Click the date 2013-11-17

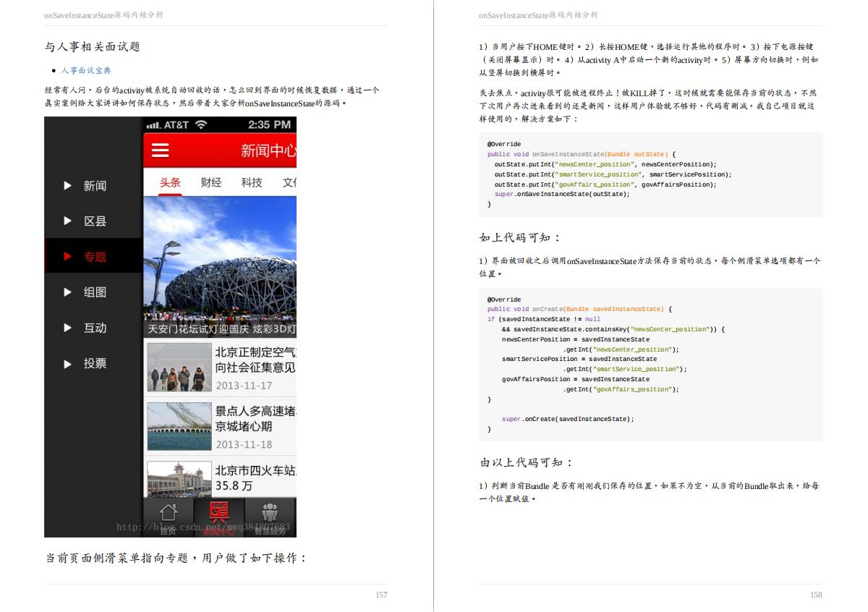point(244,386)
